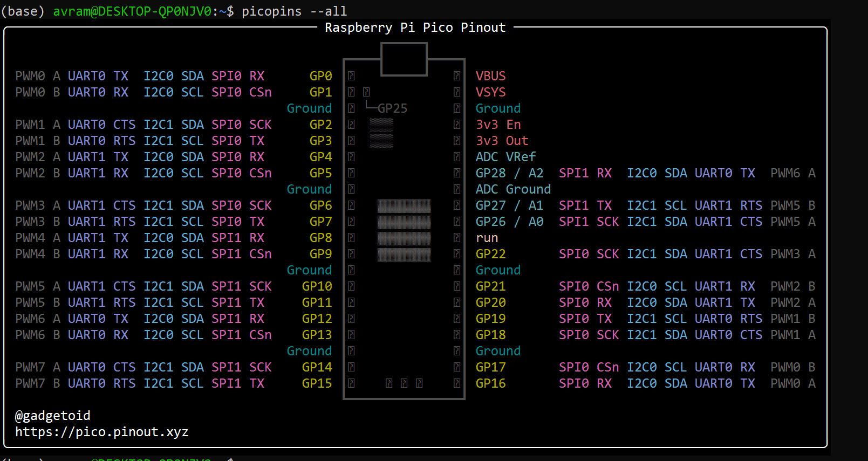
Task: Select the GP8 pin label
Action: [321, 238]
